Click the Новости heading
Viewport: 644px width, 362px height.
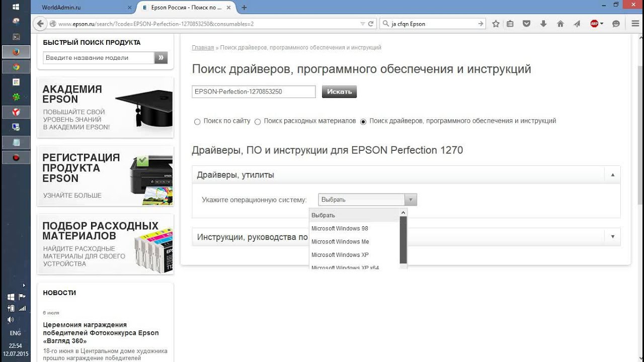pyautogui.click(x=59, y=293)
